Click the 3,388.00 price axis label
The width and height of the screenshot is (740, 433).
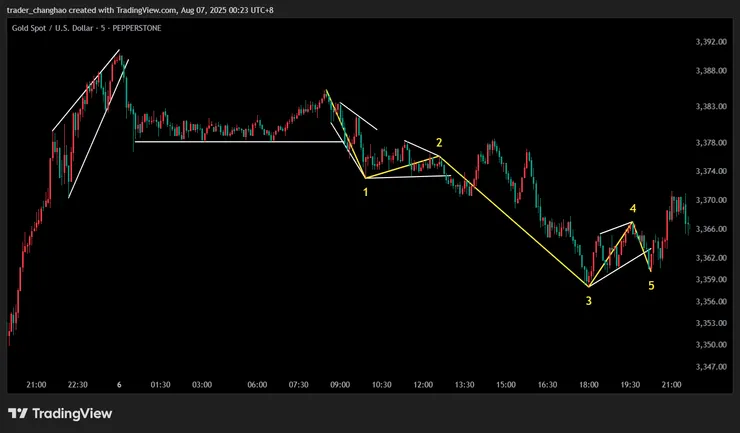(711, 71)
